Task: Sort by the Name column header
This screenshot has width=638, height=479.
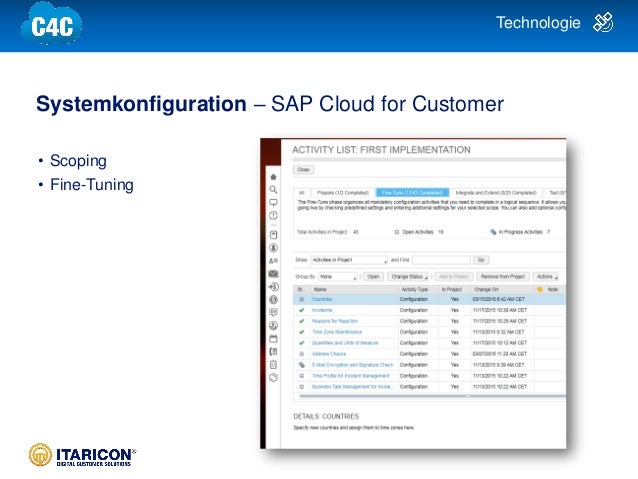Action: coord(354,289)
